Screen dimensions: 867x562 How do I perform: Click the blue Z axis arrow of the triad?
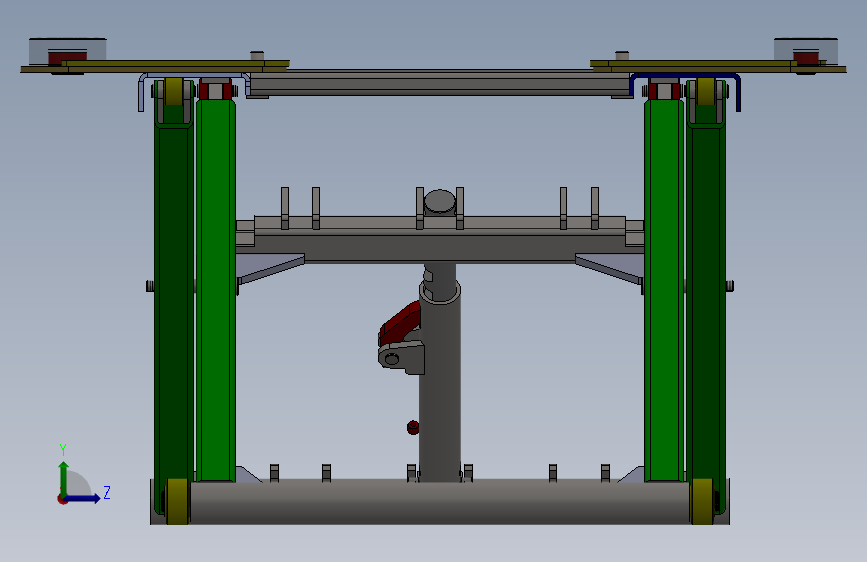pos(83,498)
